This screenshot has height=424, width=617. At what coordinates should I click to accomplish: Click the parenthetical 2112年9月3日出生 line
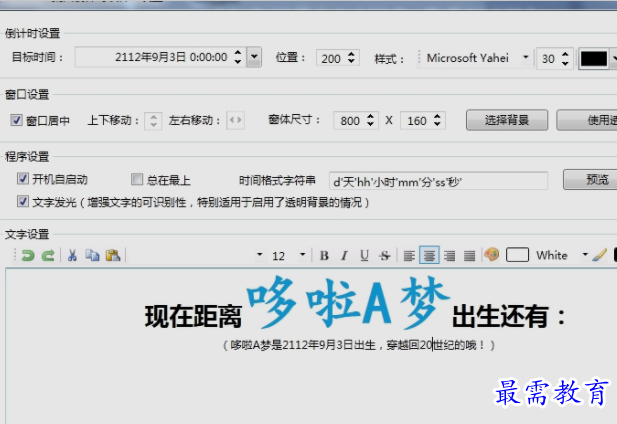point(358,345)
